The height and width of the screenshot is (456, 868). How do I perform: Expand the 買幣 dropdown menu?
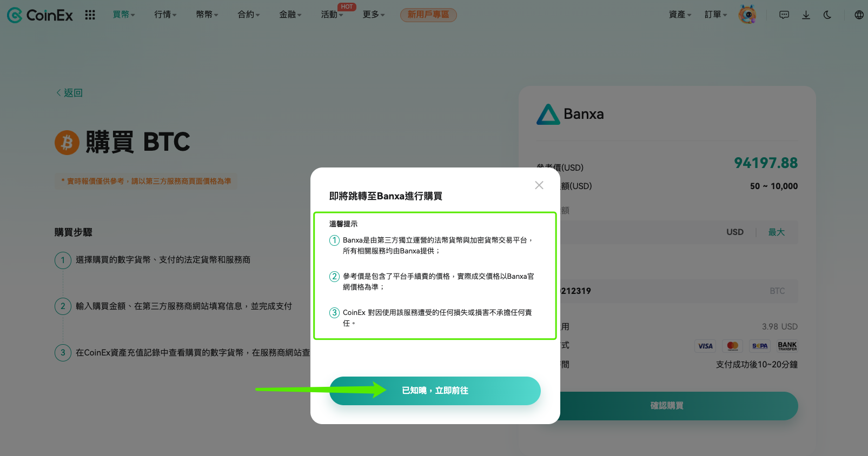click(x=124, y=15)
